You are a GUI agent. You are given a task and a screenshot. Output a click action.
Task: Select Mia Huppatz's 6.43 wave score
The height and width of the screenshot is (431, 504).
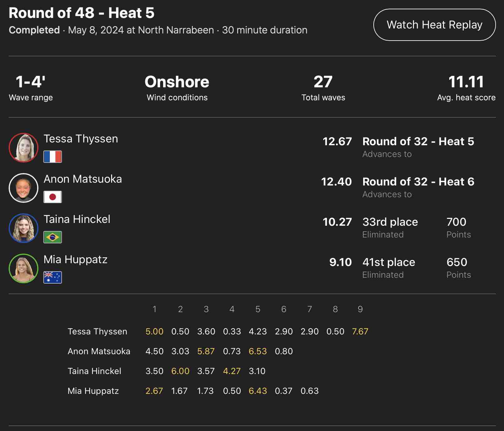pos(258,391)
